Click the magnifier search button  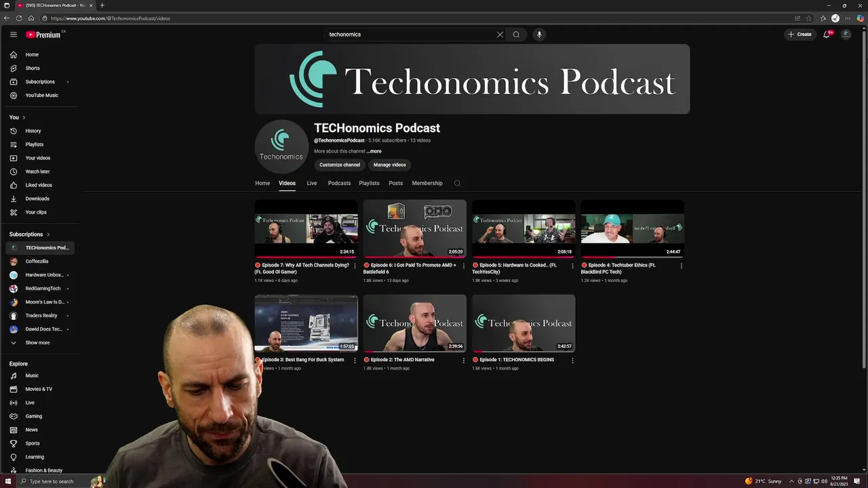516,35
